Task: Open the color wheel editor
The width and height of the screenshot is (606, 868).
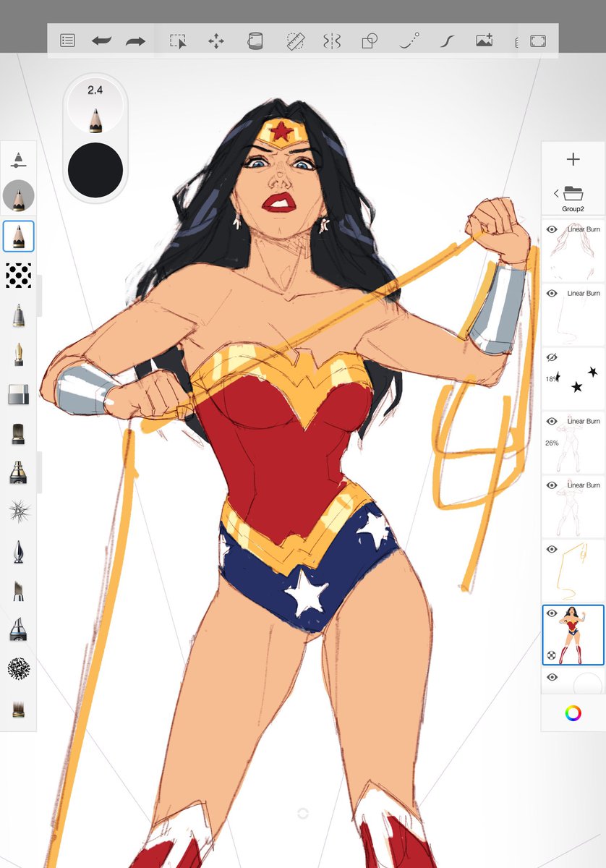Action: (573, 714)
